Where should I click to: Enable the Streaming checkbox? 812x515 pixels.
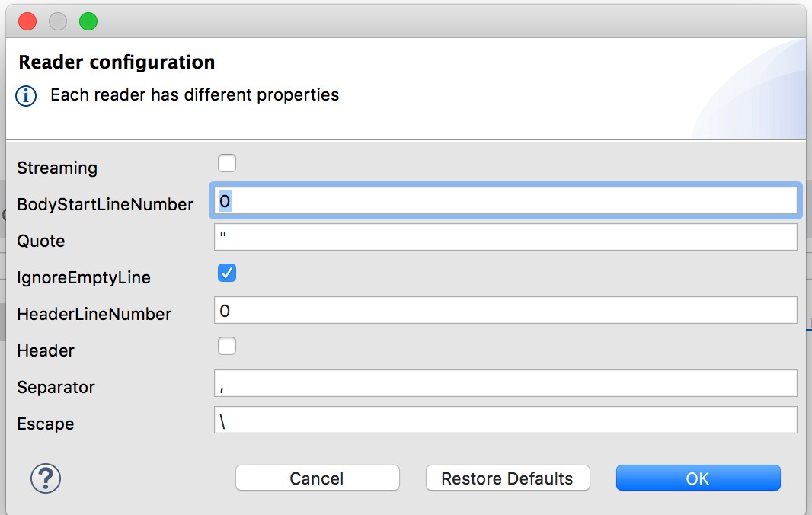tap(227, 163)
